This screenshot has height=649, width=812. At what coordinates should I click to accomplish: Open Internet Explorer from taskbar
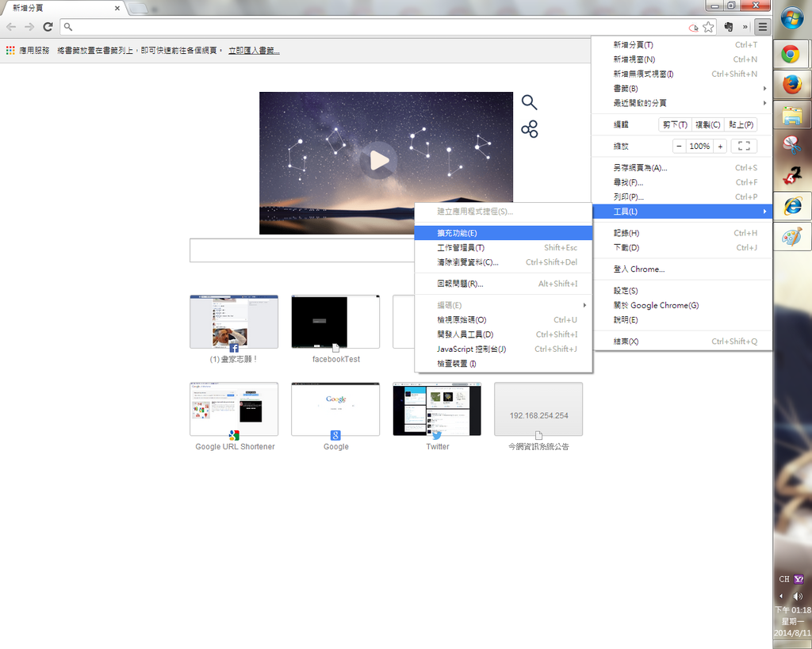792,206
